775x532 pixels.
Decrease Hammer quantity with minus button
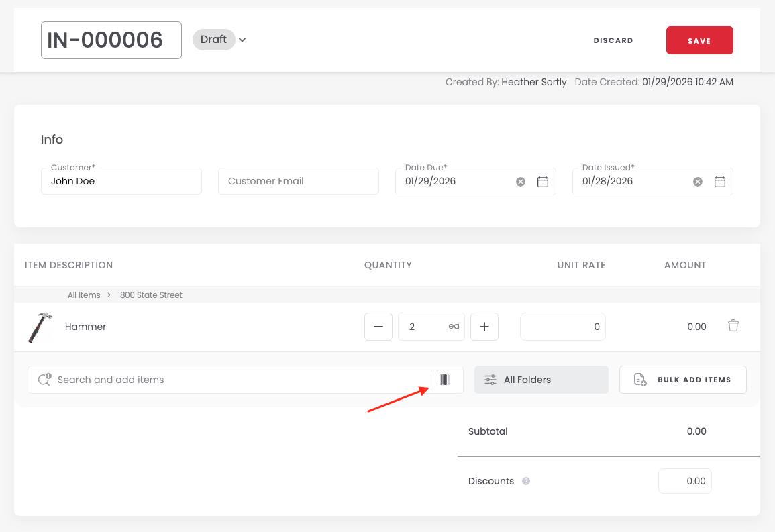click(378, 327)
